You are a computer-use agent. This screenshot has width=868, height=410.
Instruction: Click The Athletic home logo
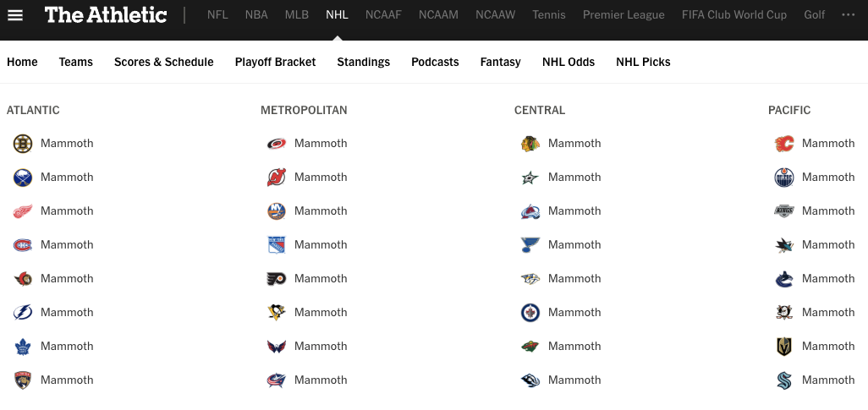point(106,15)
